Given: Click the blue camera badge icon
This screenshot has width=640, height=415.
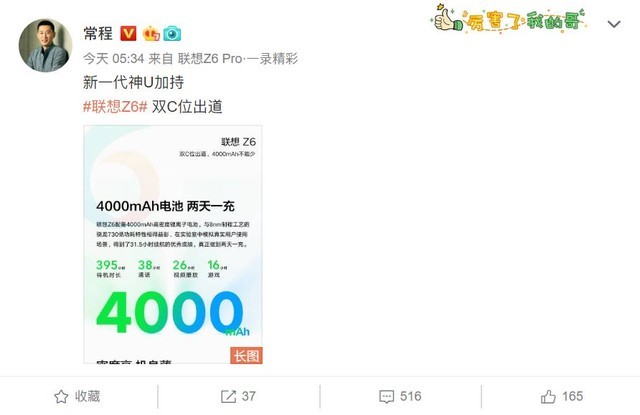Looking at the screenshot, I should point(172,33).
